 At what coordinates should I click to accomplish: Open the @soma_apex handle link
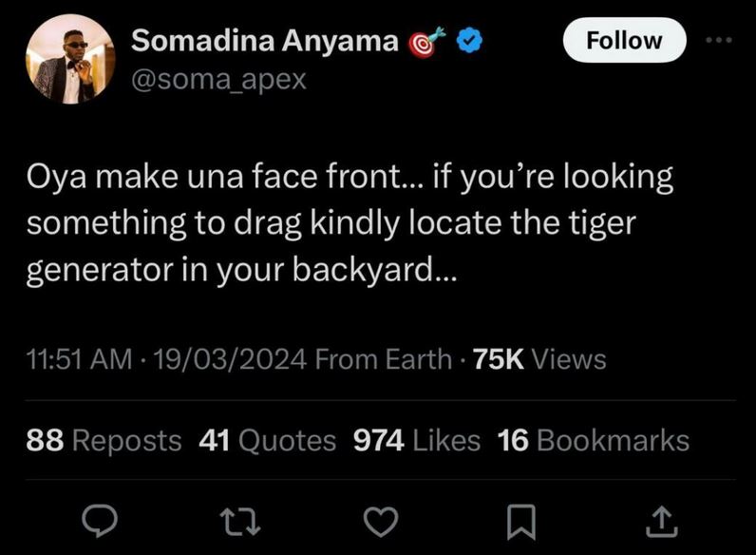click(218, 78)
